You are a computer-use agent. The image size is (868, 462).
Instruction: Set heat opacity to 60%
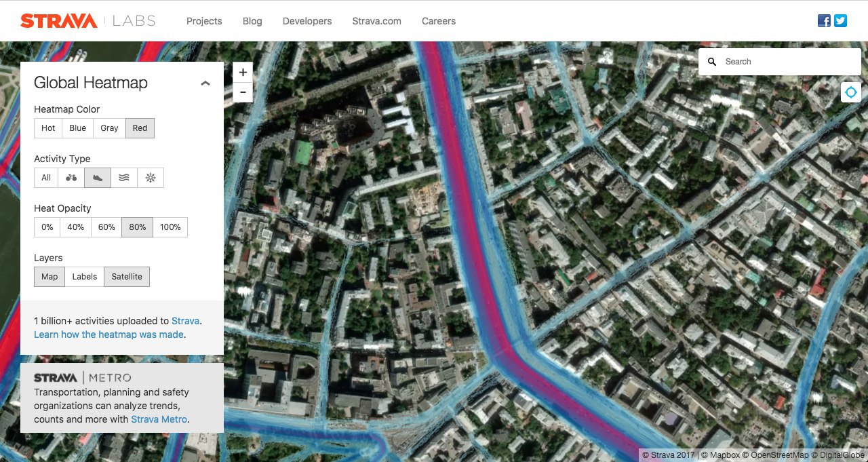(106, 227)
